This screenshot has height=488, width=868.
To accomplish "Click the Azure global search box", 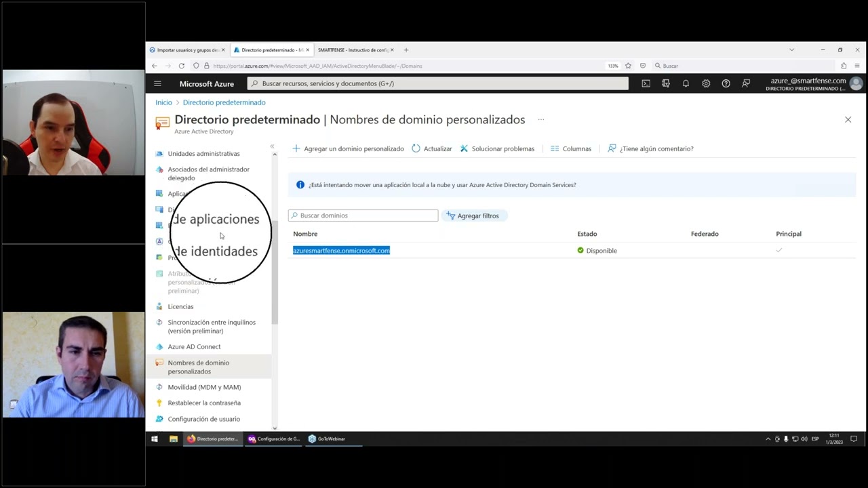I will point(437,83).
